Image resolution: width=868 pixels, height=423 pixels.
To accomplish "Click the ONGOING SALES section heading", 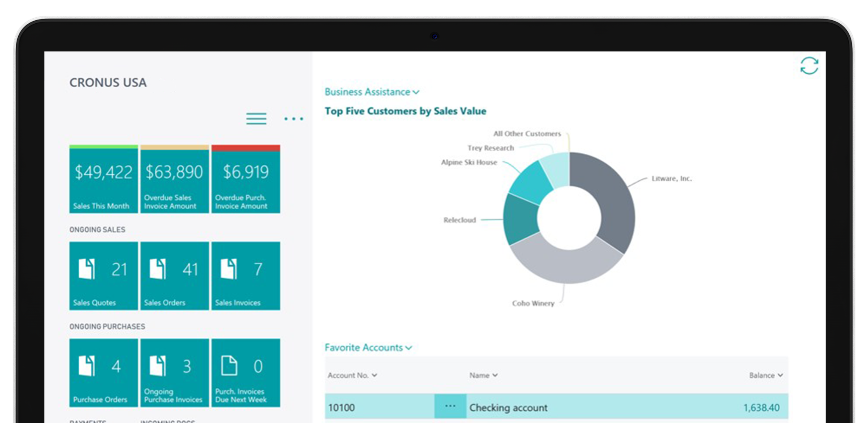I will (97, 229).
